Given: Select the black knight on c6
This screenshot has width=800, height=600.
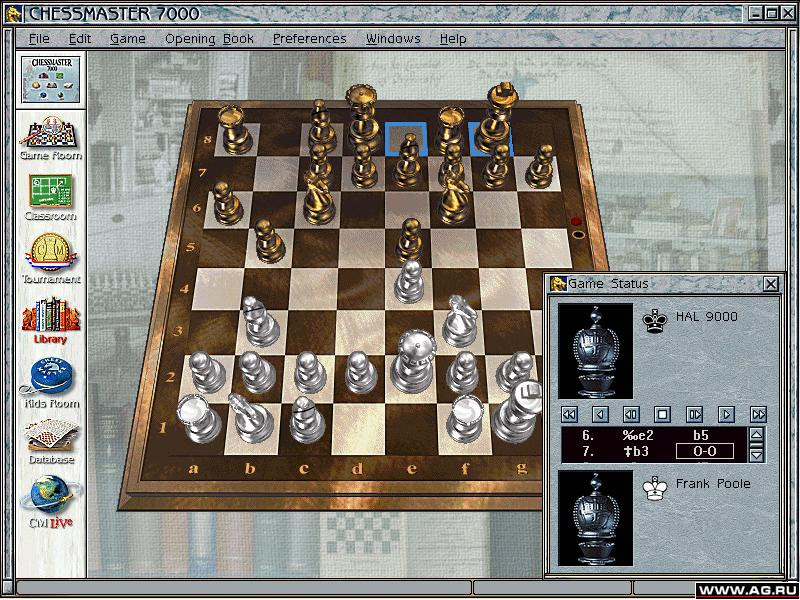Looking at the screenshot, I should pyautogui.click(x=319, y=196).
